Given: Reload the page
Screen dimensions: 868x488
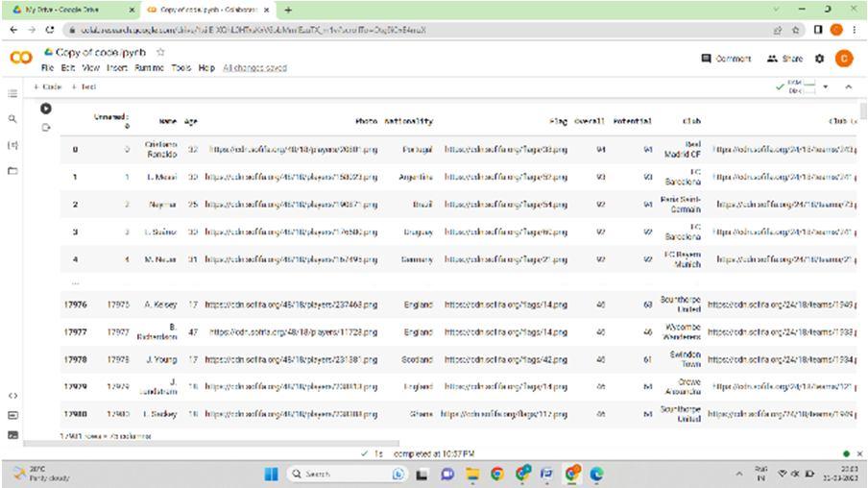Looking at the screenshot, I should coord(50,30).
